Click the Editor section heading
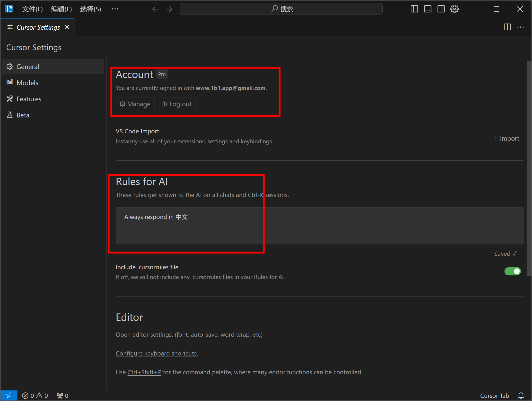Viewport: 532px width, 401px height. click(129, 317)
